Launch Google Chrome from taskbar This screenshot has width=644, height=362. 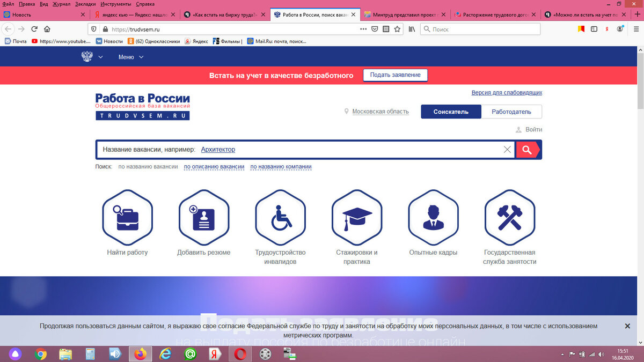(41, 354)
